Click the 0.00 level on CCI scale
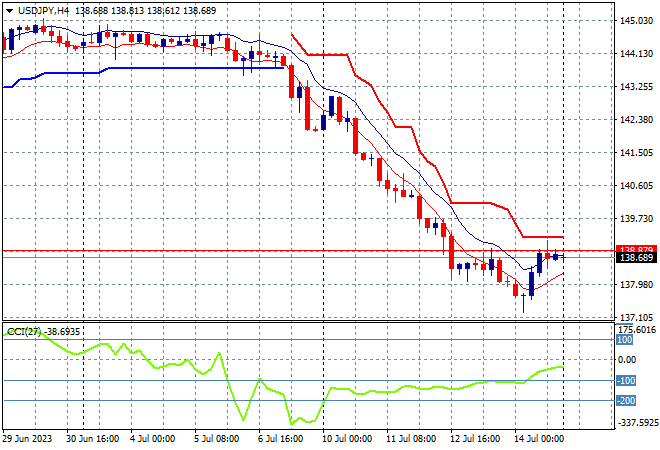The image size is (660, 450). point(627,359)
